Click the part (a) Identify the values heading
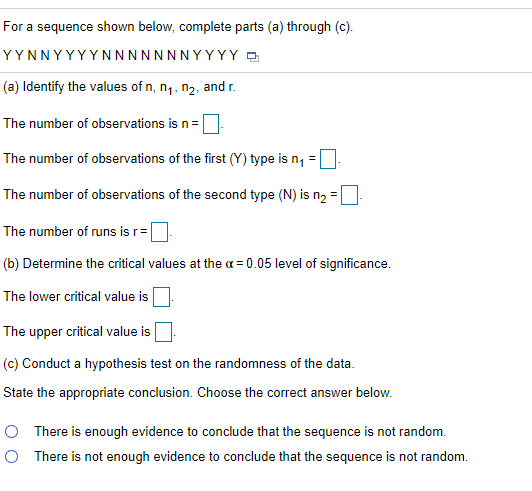This screenshot has height=491, width=532. pos(119,87)
